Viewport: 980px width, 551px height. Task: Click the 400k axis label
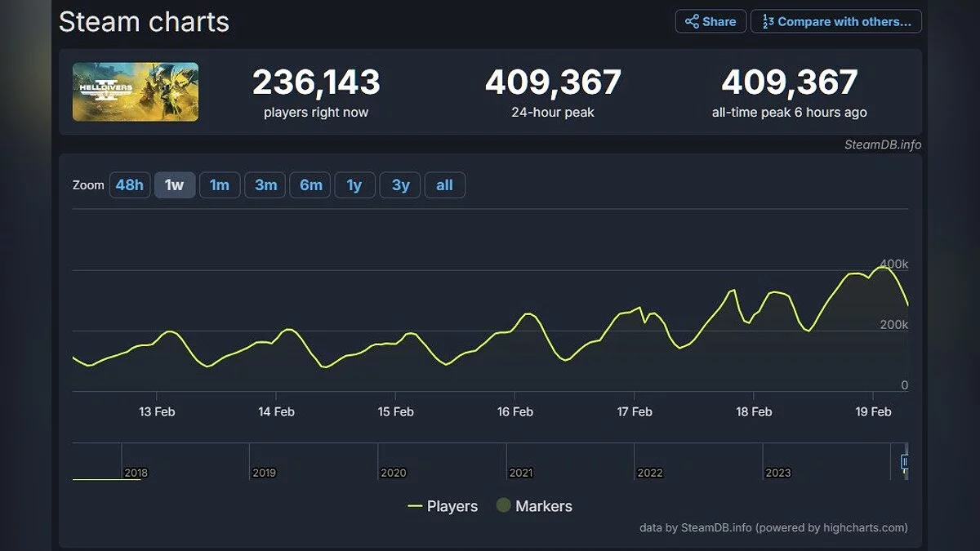click(893, 264)
